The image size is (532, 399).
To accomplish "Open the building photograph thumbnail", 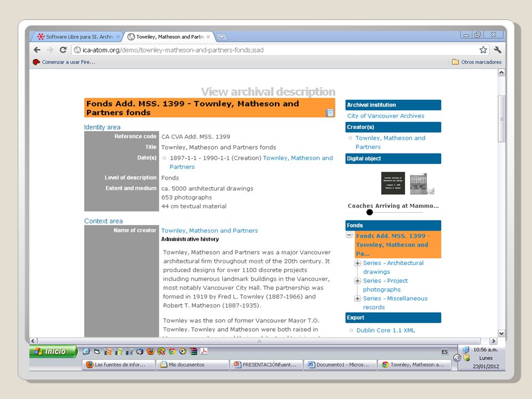I will tap(422, 184).
